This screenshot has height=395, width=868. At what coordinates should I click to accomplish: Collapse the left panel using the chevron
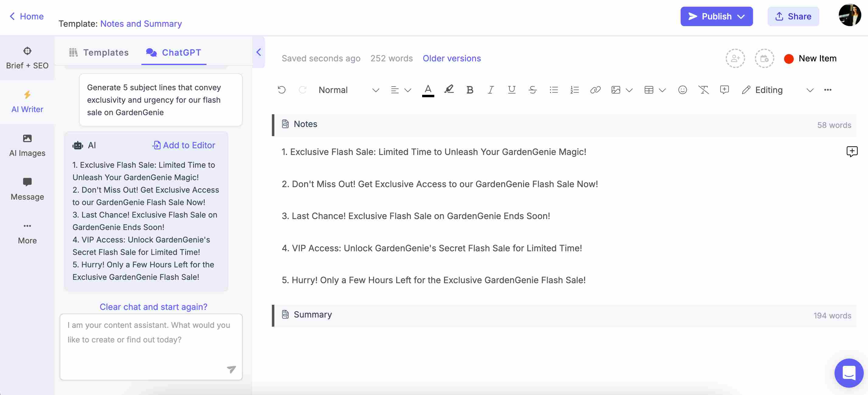[x=259, y=52]
